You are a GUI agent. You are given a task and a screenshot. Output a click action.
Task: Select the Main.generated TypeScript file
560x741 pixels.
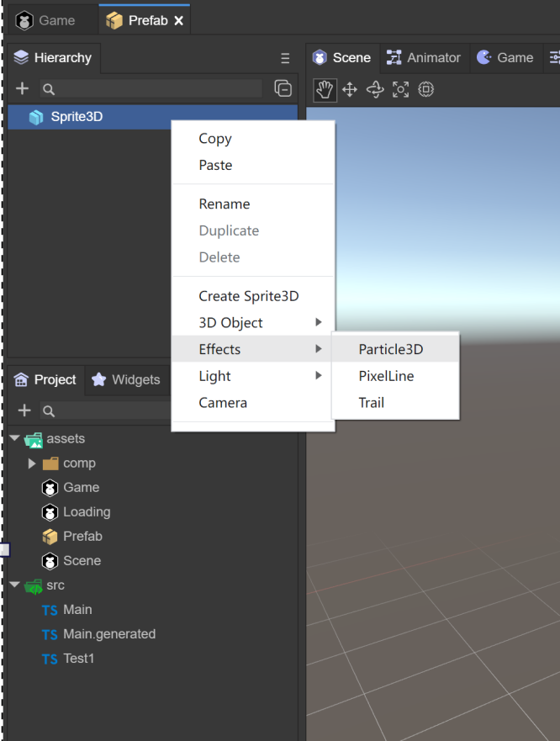(108, 634)
